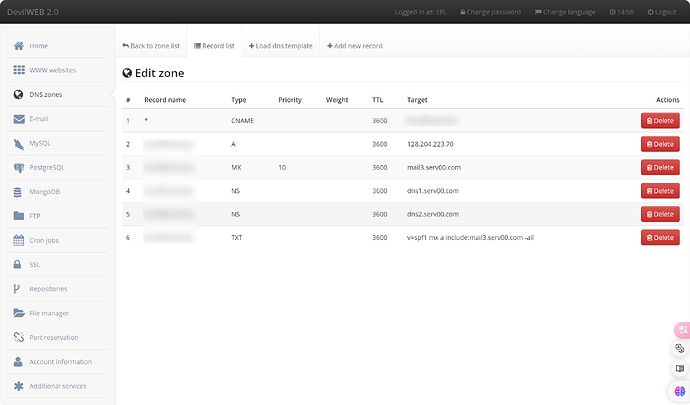
Task: Open the Add new record tab
Action: coord(355,46)
